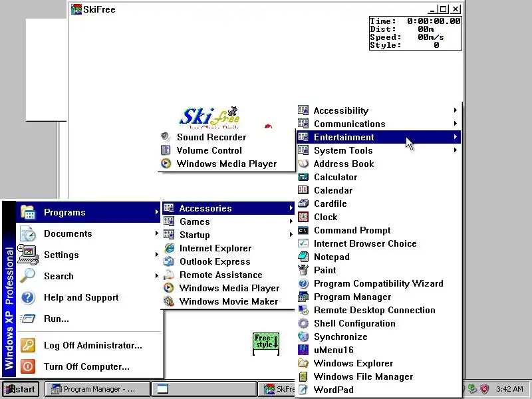Click the System Tools text label

click(343, 150)
